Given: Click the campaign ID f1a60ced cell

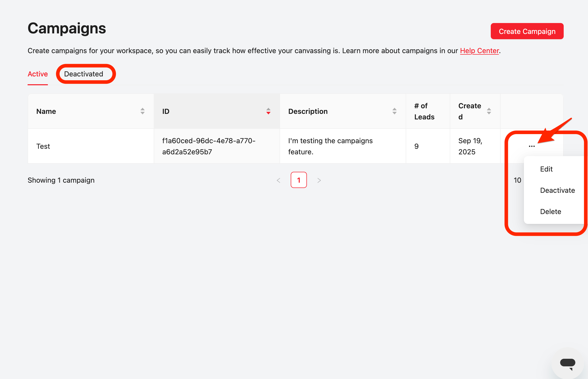Looking at the screenshot, I should (209, 146).
